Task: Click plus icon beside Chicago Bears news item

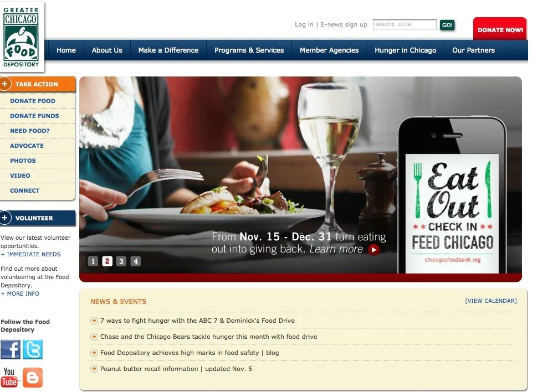Action: point(94,337)
